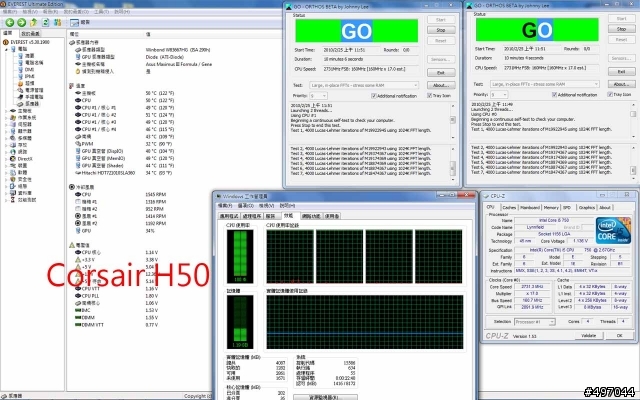
Task: Open Test dropdown in CPU #0 ORTHOS window
Action: (x=544, y=84)
